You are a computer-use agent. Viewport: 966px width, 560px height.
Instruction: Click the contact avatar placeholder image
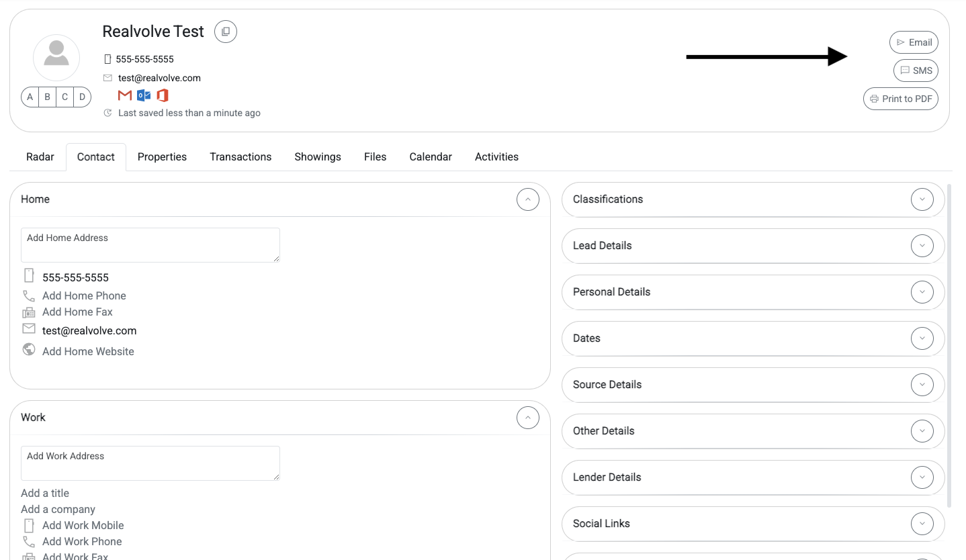[x=56, y=58]
